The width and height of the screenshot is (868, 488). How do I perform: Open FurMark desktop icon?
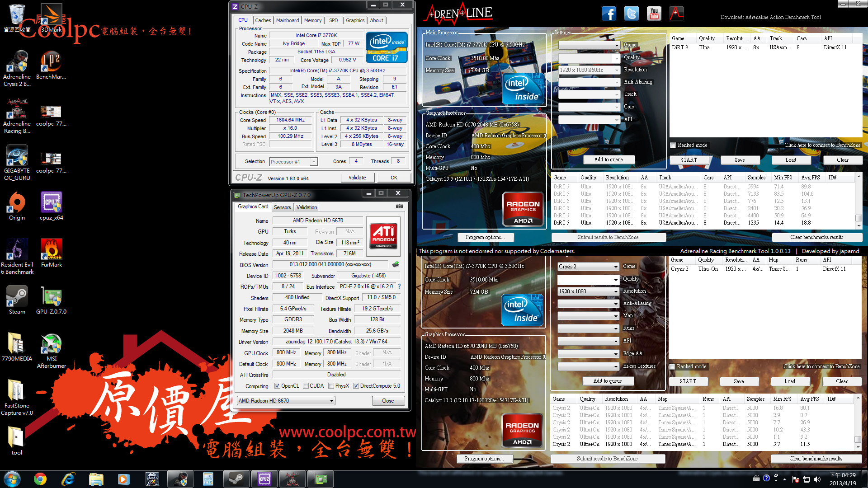[x=51, y=253]
